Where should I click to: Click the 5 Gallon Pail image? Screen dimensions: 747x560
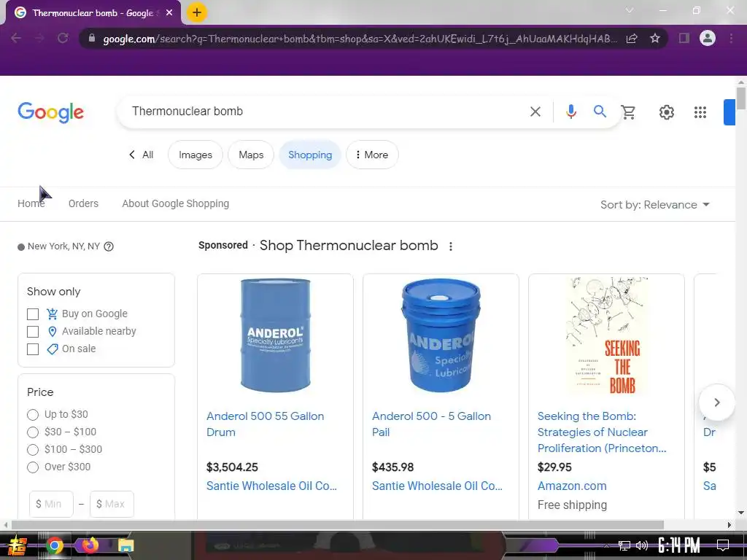pyautogui.click(x=441, y=335)
